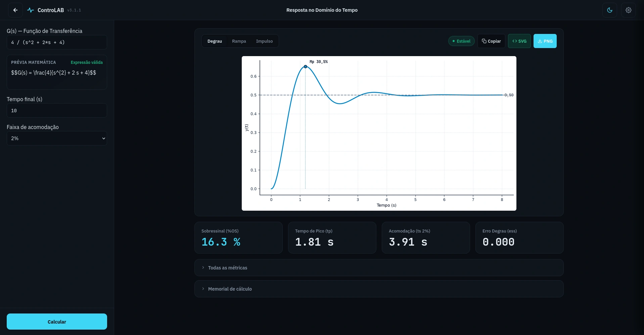Click the Tempo de Pico value 1.81 s
The height and width of the screenshot is (335, 644).
[314, 242]
